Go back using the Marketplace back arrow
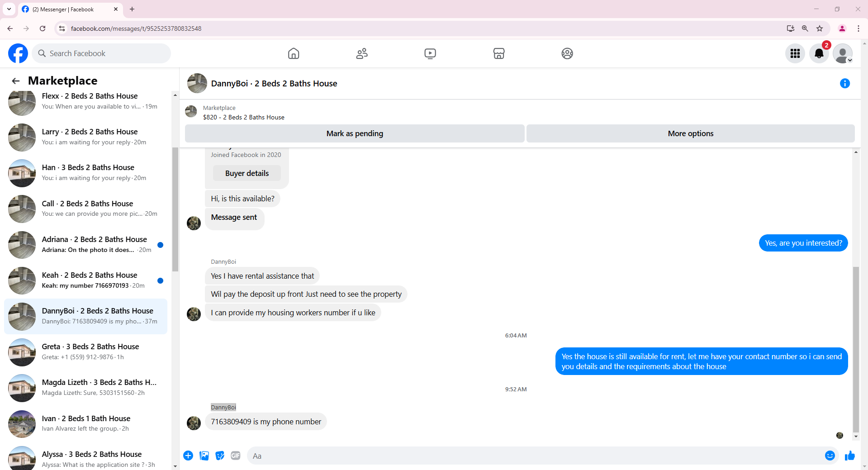868x470 pixels. pos(16,81)
